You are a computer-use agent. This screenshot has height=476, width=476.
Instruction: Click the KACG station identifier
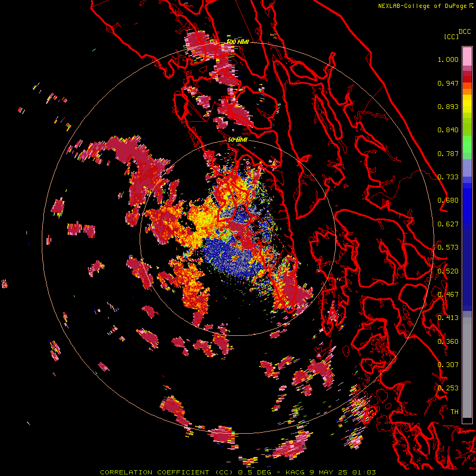[x=295, y=472]
